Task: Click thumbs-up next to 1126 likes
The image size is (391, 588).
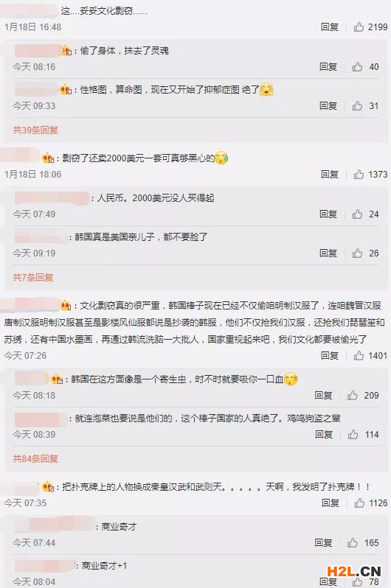Action: pyautogui.click(x=359, y=503)
